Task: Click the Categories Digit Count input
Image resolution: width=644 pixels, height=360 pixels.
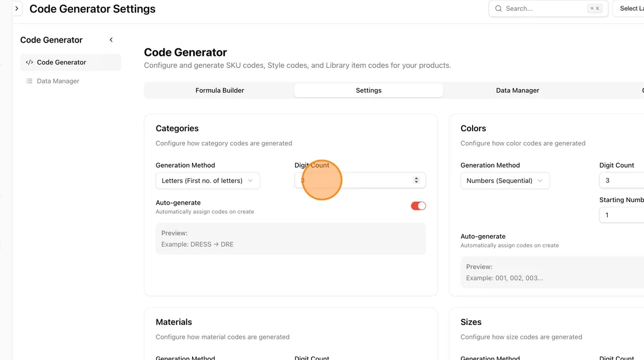Action: (360, 181)
